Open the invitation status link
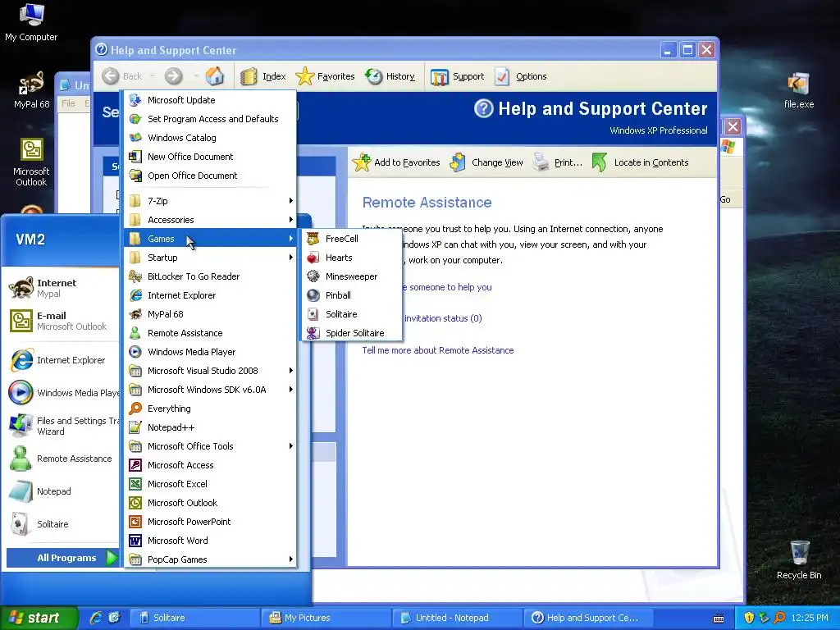This screenshot has height=630, width=840. click(x=443, y=318)
